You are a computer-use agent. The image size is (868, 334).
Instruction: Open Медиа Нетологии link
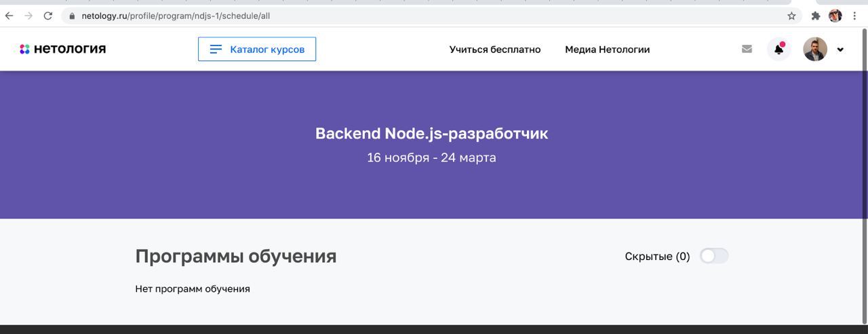(608, 50)
